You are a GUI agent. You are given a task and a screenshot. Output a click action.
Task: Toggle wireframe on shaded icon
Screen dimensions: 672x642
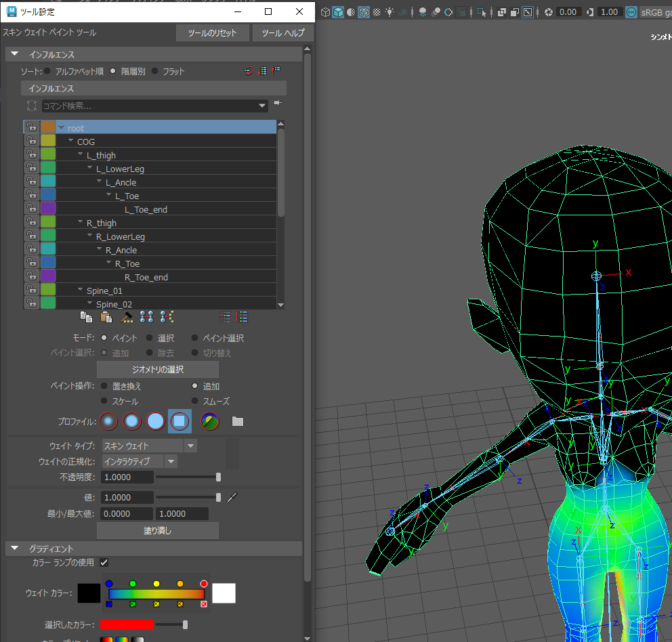[x=364, y=12]
